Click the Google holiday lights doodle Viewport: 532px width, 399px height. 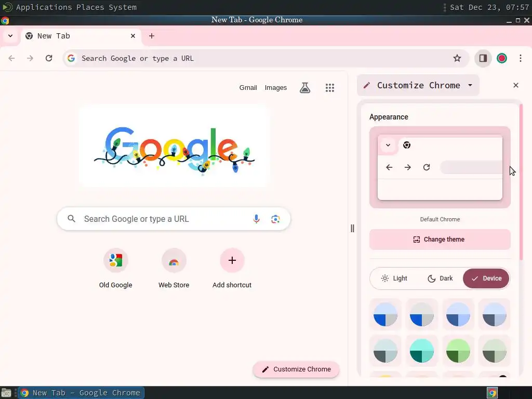(174, 149)
